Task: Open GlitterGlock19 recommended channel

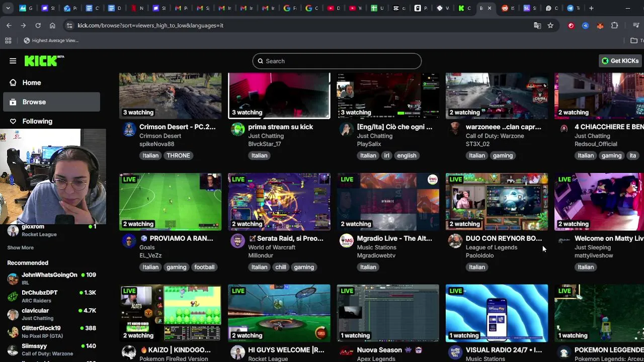Action: coord(52,332)
